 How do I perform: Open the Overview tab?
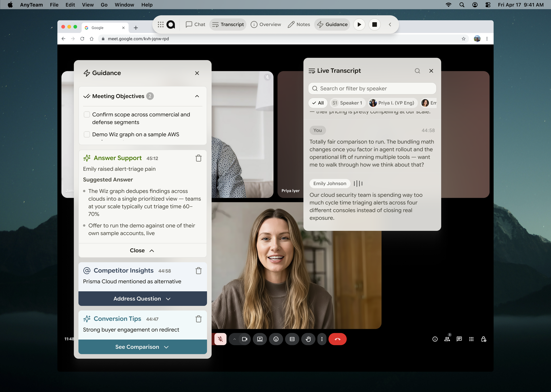266,24
